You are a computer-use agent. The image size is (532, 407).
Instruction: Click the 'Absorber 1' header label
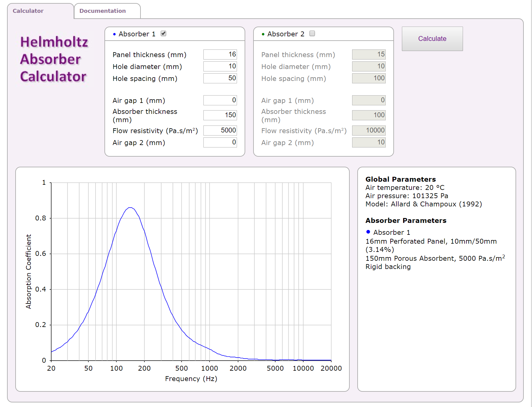[x=137, y=34]
